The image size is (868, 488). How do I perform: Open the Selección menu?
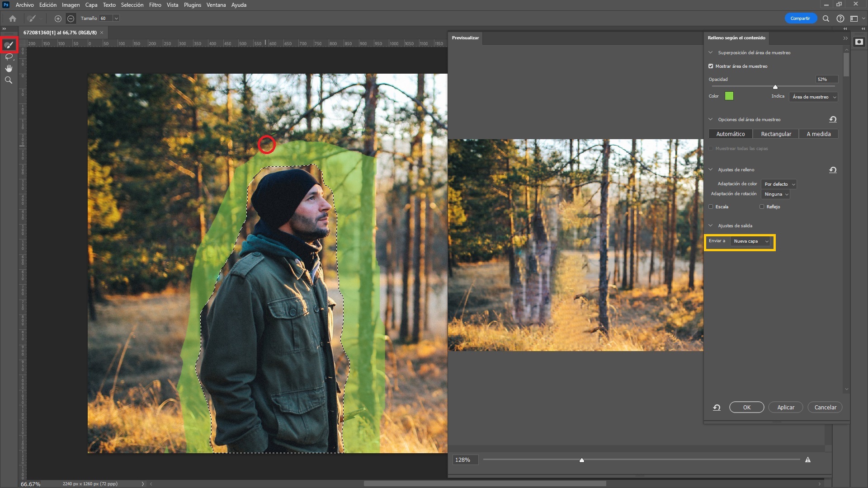click(x=132, y=5)
